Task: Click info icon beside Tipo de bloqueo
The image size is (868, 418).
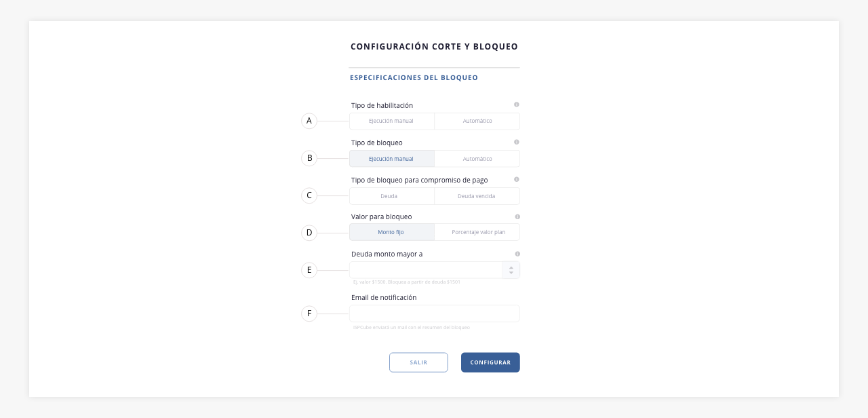Action: point(517,142)
